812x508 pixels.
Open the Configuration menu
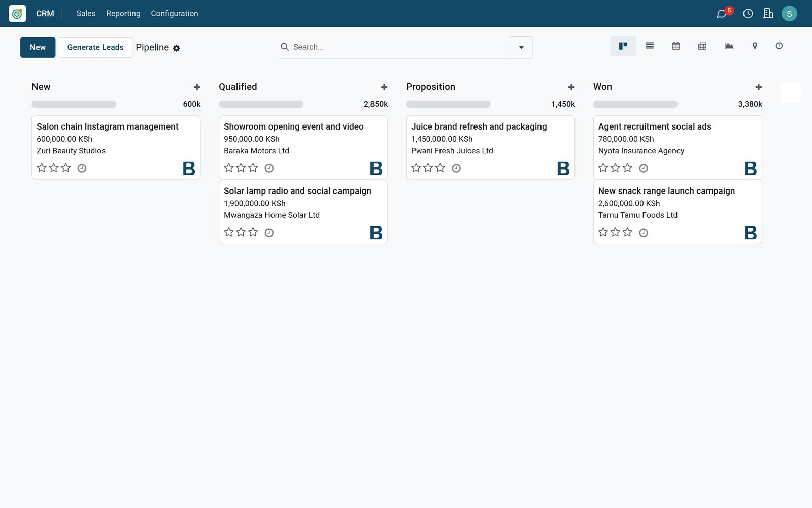[175, 14]
